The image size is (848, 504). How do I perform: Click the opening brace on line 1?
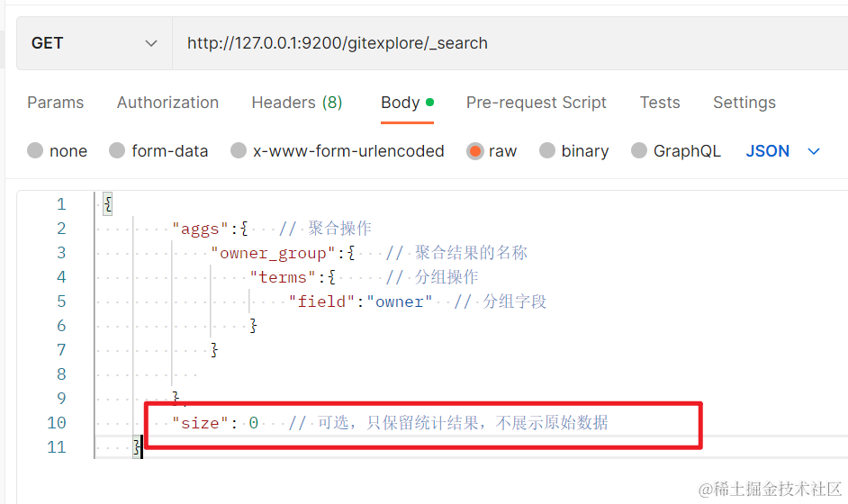click(x=108, y=204)
